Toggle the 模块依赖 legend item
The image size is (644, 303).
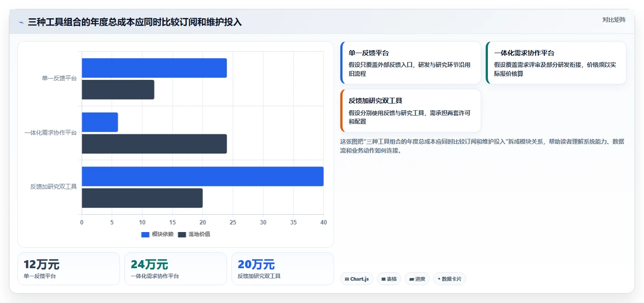[x=157, y=234]
